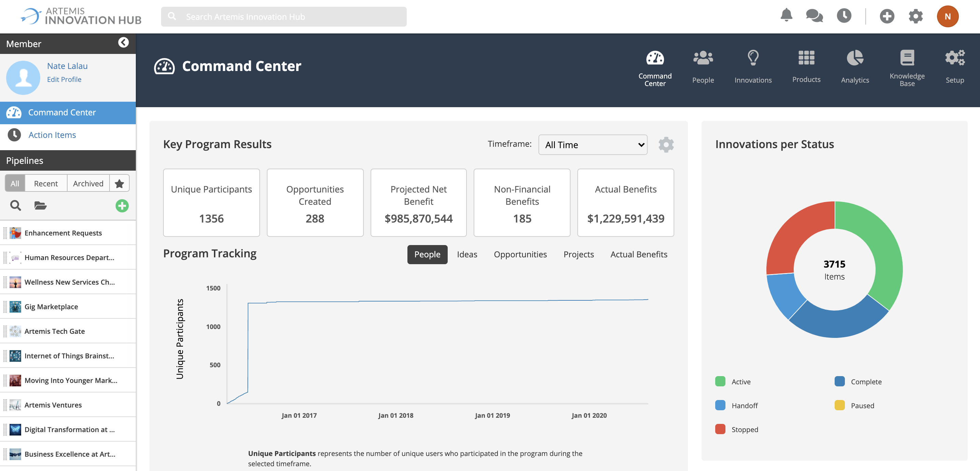
Task: Open the notifications bell
Action: pyautogui.click(x=786, y=16)
